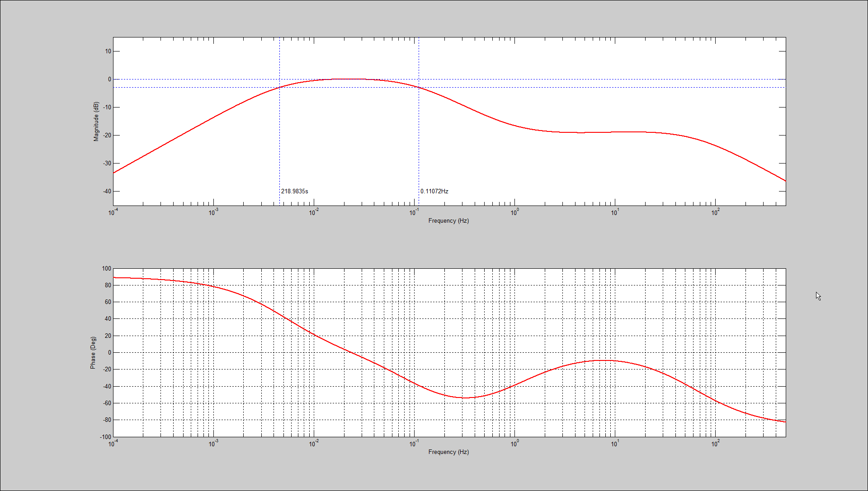
Task: Click the -100 tick label on phase y-axis
Action: [106, 437]
